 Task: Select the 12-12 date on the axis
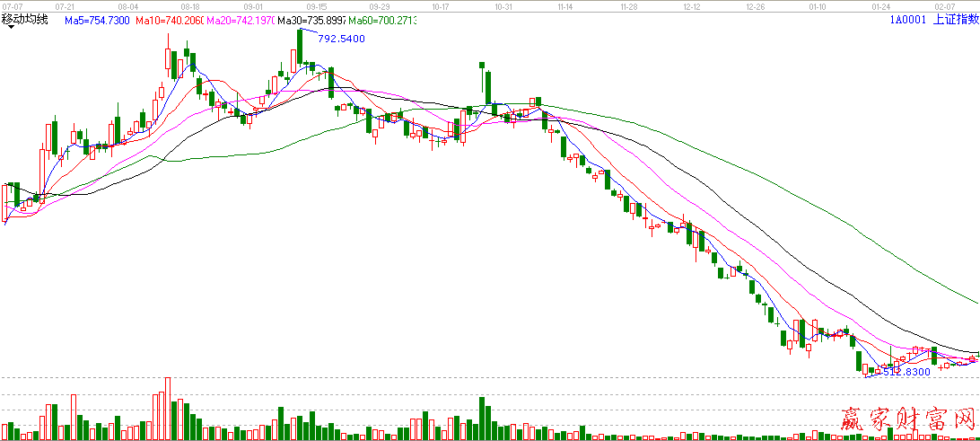click(x=691, y=5)
